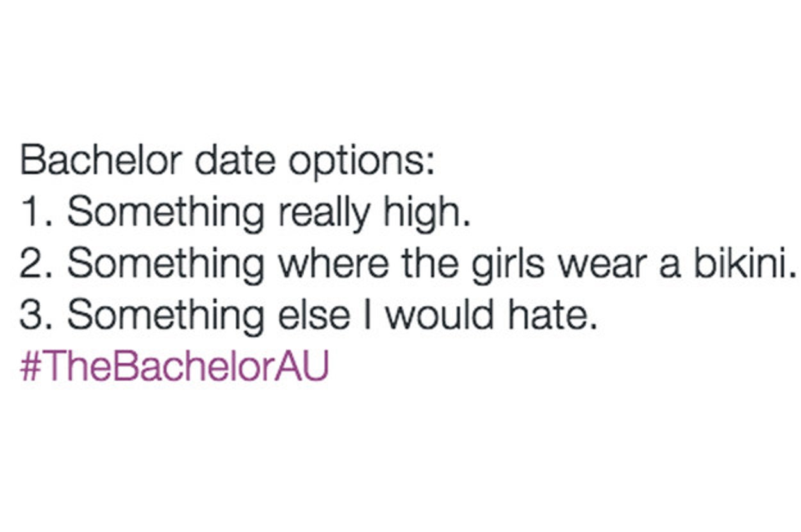Image resolution: width=801 pixels, height=532 pixels.
Task: Click "Something" in the second list item
Action: 165,265
